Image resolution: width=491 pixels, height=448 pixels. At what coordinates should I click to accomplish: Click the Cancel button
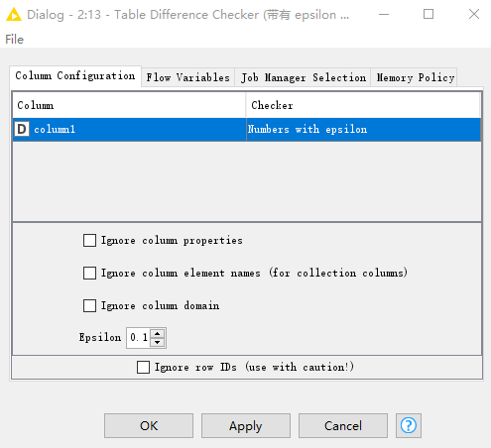click(343, 425)
